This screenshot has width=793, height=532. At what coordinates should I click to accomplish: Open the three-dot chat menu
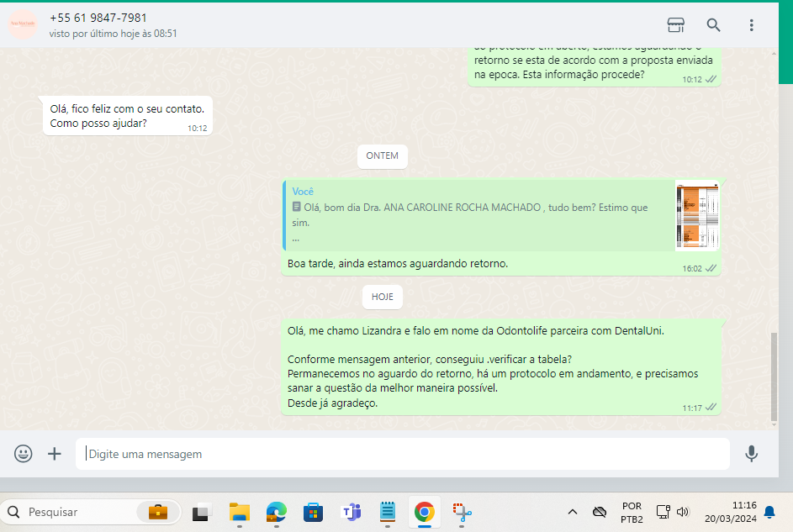[751, 24]
